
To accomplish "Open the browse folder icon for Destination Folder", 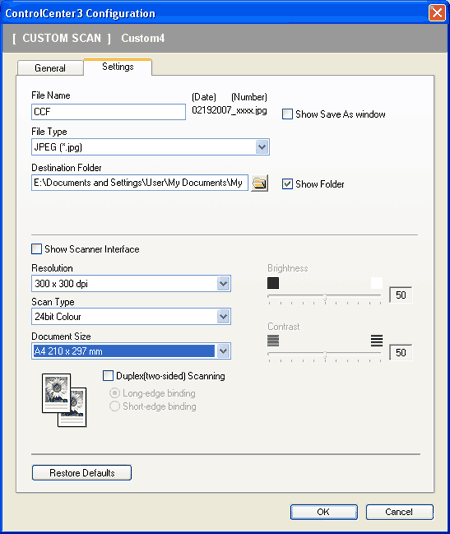I will [x=260, y=183].
